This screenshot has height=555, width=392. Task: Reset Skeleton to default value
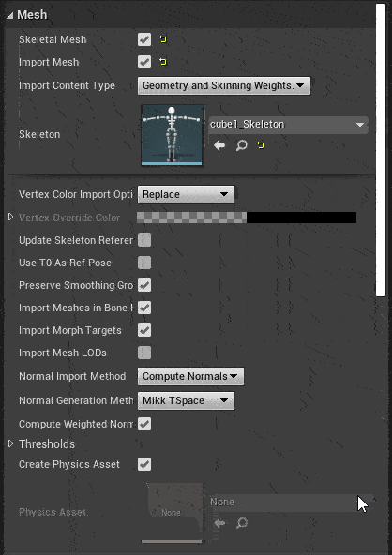[261, 145]
